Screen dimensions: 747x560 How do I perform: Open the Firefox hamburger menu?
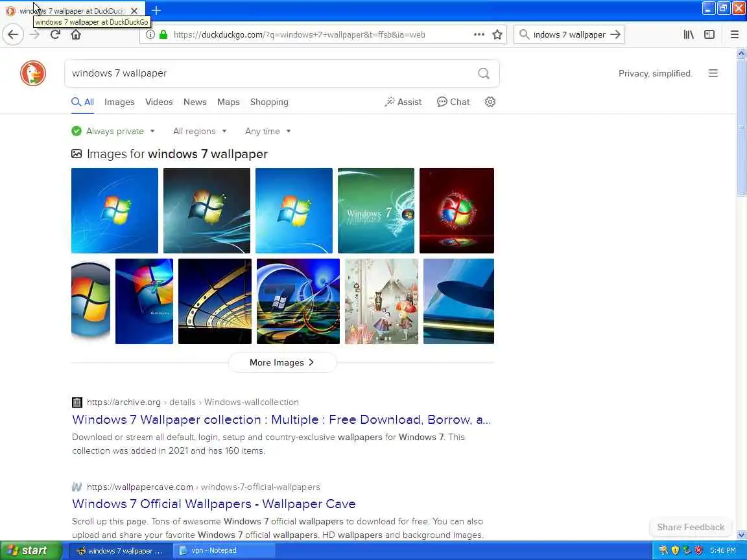click(734, 34)
